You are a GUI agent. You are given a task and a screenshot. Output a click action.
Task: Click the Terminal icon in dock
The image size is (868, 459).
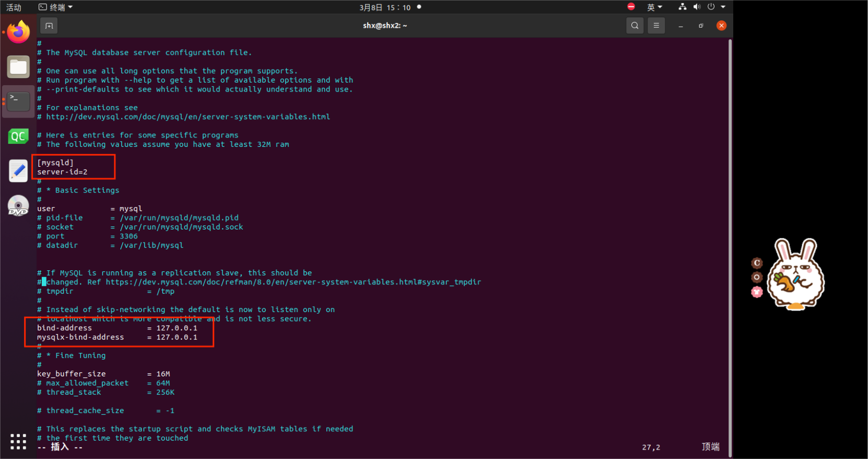(x=18, y=101)
